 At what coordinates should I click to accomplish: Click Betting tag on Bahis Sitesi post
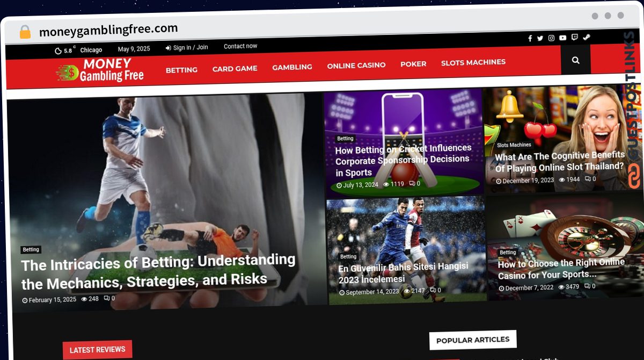348,257
